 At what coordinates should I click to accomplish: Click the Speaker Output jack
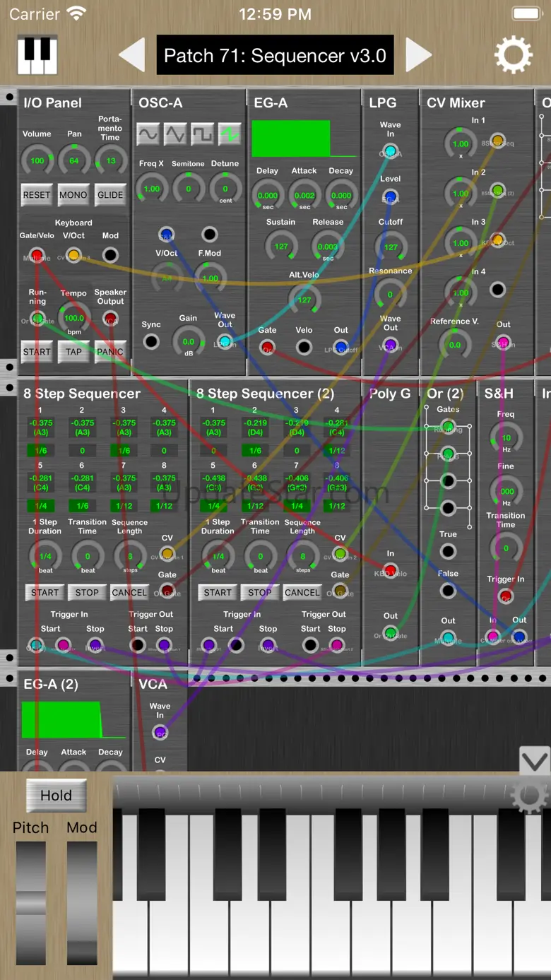coord(110,319)
